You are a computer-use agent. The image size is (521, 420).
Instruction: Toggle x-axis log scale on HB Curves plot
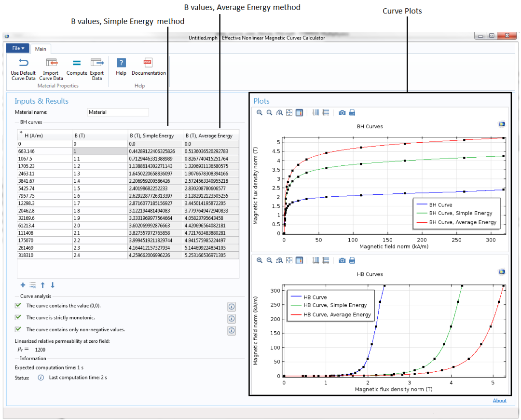click(315, 261)
